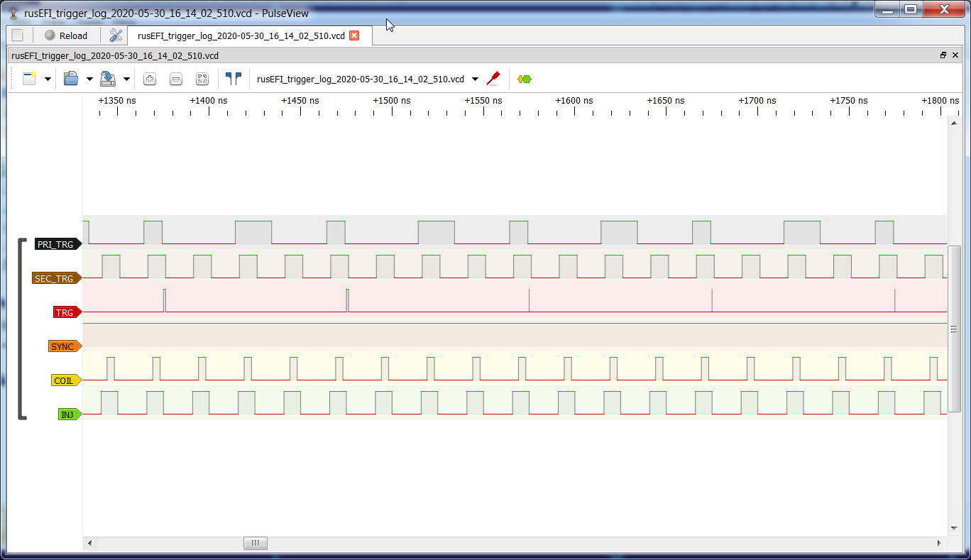Viewport: 971px width, 560px height.
Task: Close the rusEFI trigger log tab
Action: coord(354,35)
